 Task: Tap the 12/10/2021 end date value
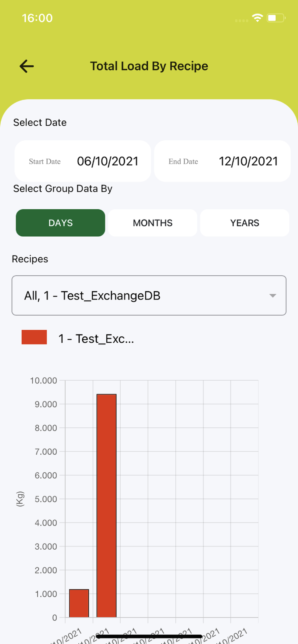coord(248,161)
